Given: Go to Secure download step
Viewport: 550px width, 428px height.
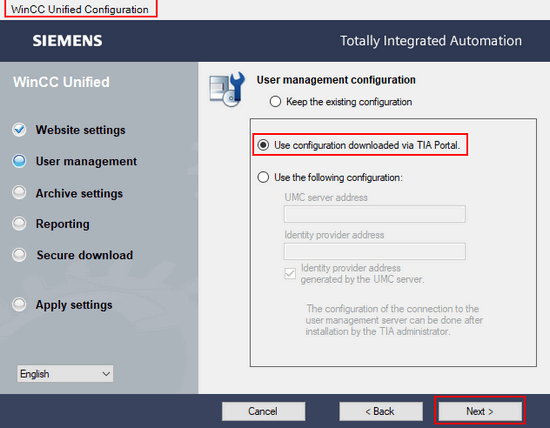Looking at the screenshot, I should tap(85, 255).
